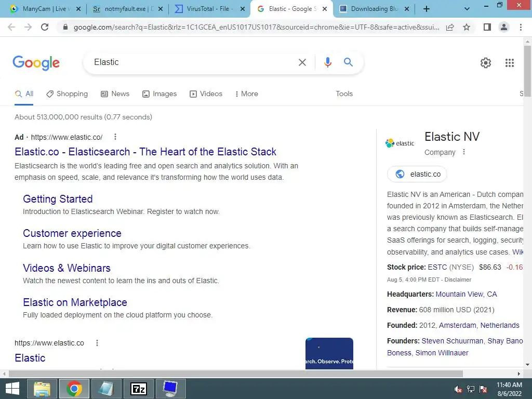This screenshot has width=532, height=399.
Task: Open the Elastic on Marketplace sitelink
Action: click(75, 302)
